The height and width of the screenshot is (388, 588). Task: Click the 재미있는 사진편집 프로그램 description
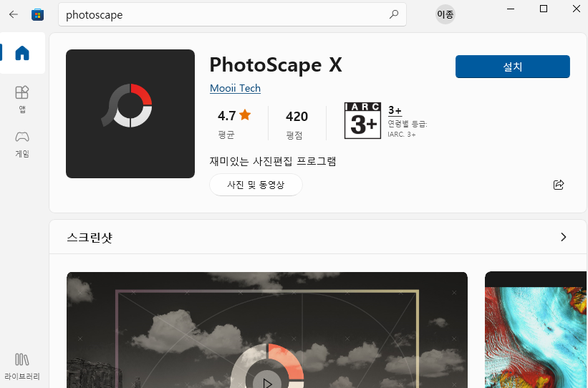pyautogui.click(x=273, y=161)
